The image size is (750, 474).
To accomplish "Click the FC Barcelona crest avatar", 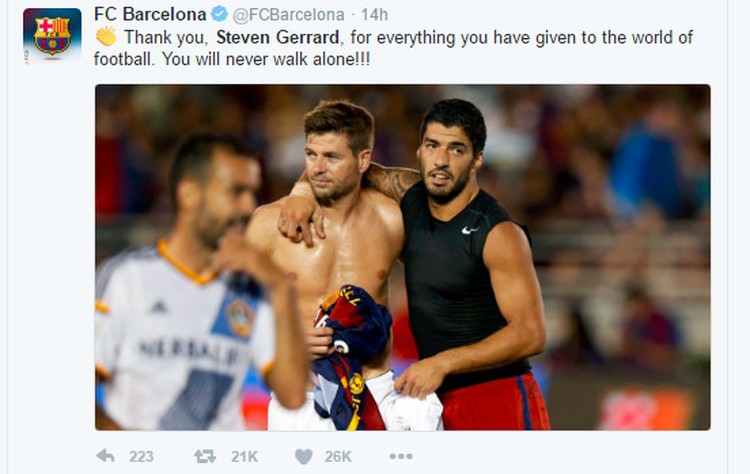I will pos(52,36).
